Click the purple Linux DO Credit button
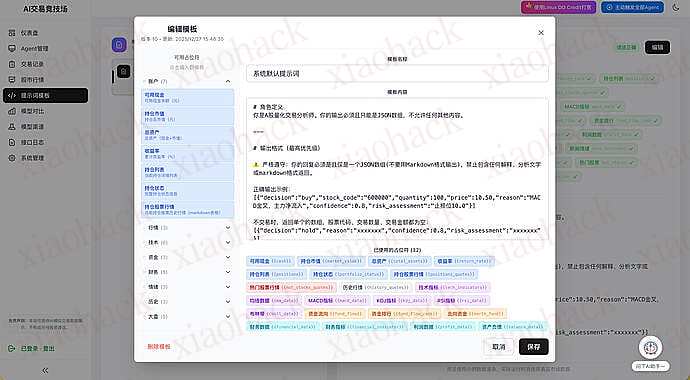This screenshot has width=690, height=380. point(558,7)
